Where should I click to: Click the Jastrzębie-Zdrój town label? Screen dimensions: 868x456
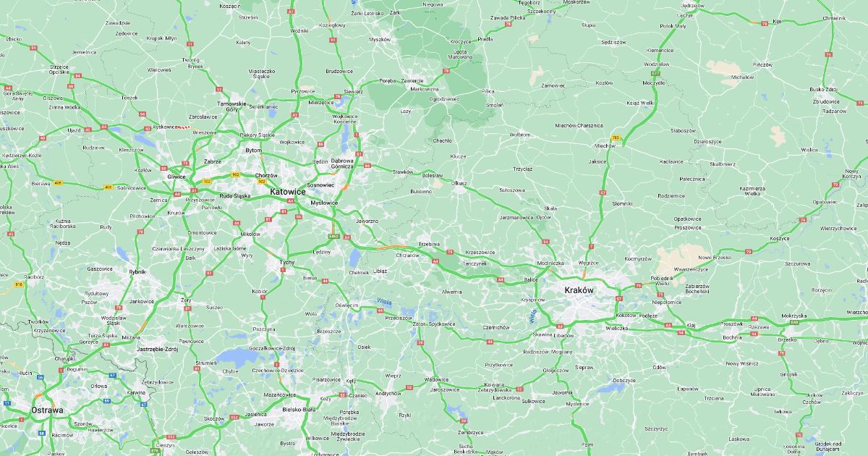[157, 349]
